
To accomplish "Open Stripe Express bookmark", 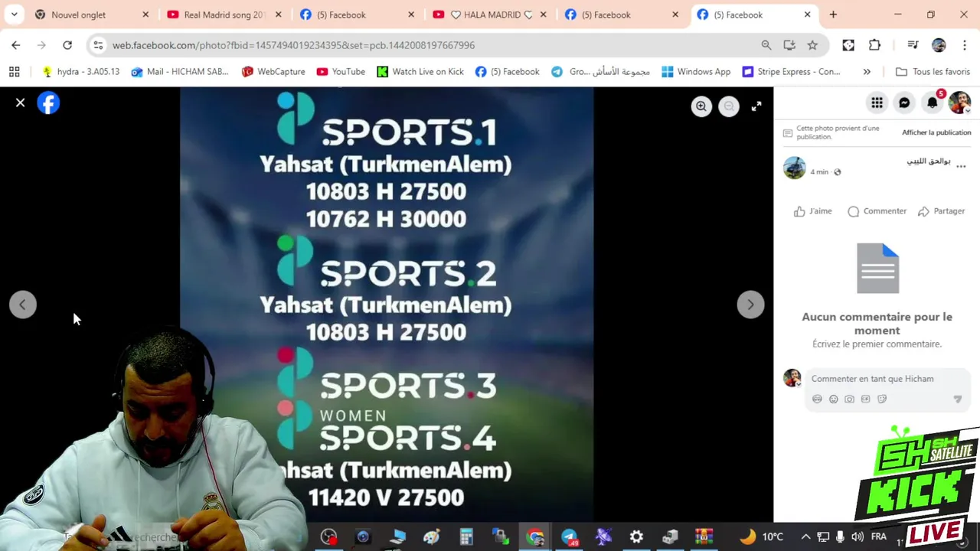I will coord(791,72).
